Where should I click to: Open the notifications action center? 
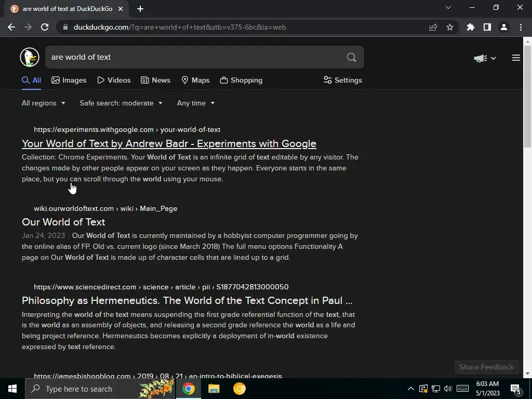click(516, 389)
